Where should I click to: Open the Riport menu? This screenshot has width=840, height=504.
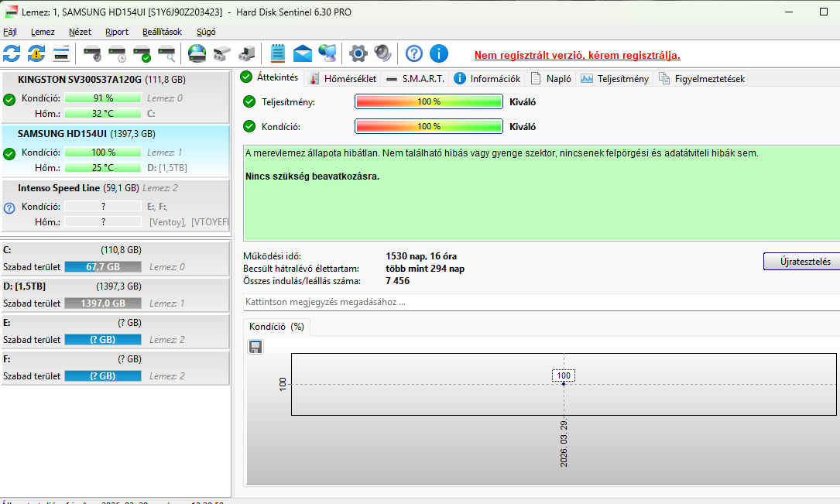(117, 32)
